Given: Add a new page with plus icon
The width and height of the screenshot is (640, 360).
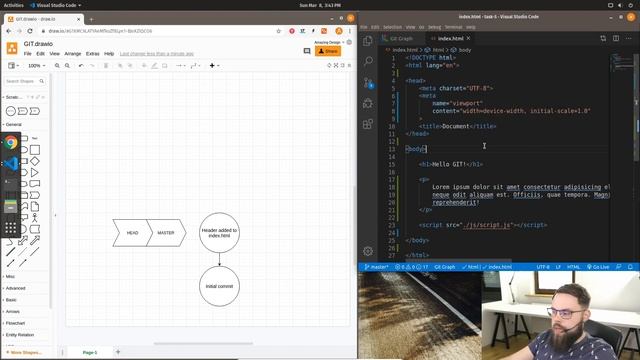Looking at the screenshot, I should pos(118,352).
